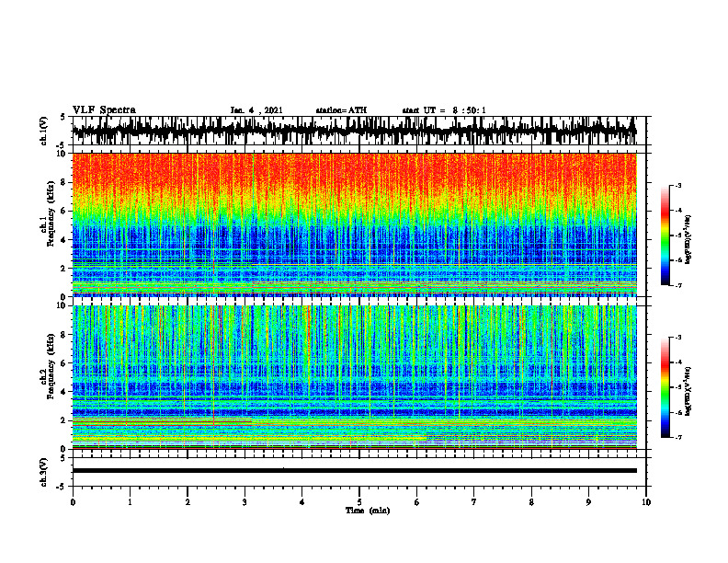Click the "10" kHz tick on ch.2 frequency axis

click(62, 305)
